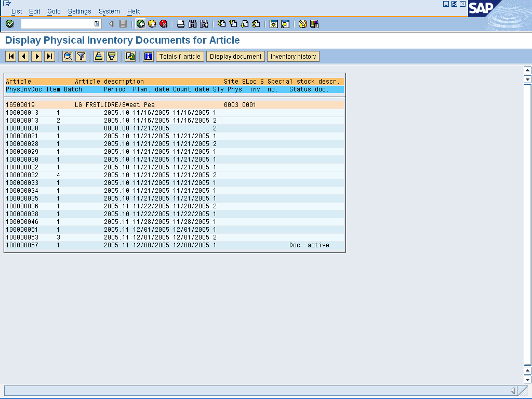532x399 pixels.
Task: Cancel with the red Cancel icon
Action: click(164, 24)
